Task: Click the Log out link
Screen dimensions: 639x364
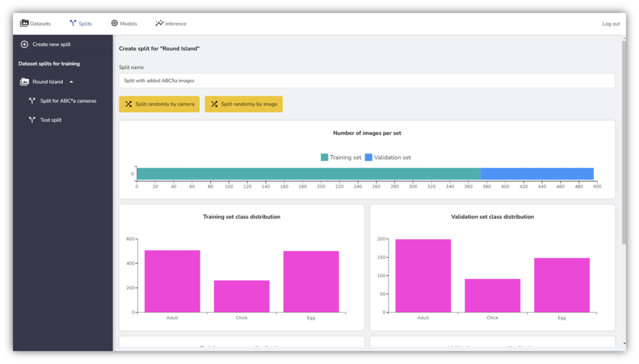Action: pos(610,24)
